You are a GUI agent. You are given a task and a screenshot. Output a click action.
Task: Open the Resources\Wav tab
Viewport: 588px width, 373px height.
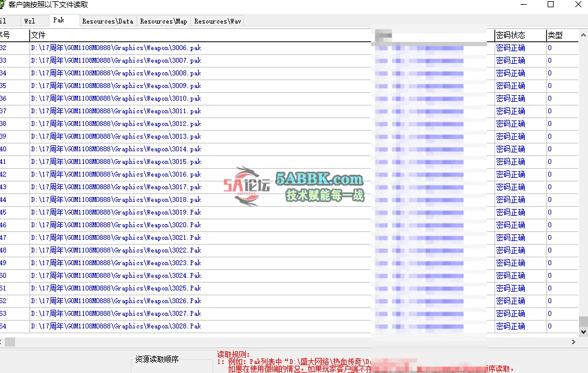tap(217, 21)
